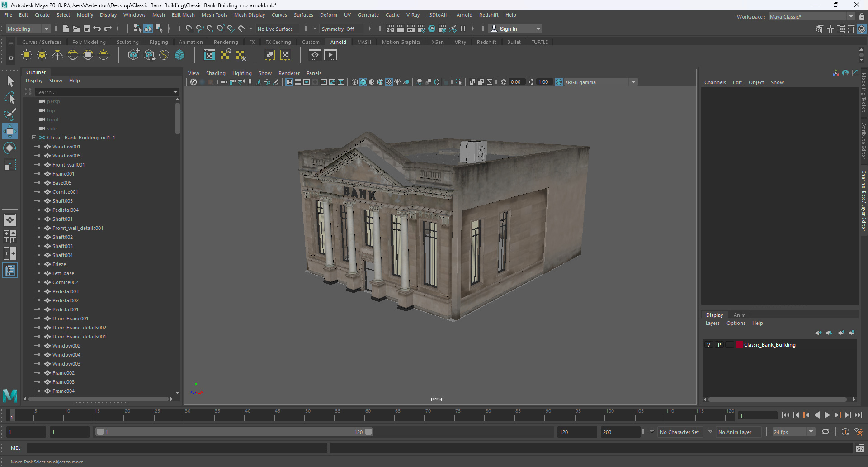Create Arnold skydome light from shelf

[x=73, y=55]
